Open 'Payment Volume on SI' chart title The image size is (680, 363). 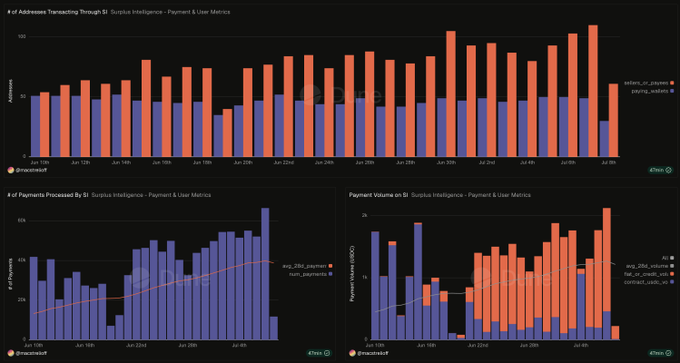click(378, 195)
